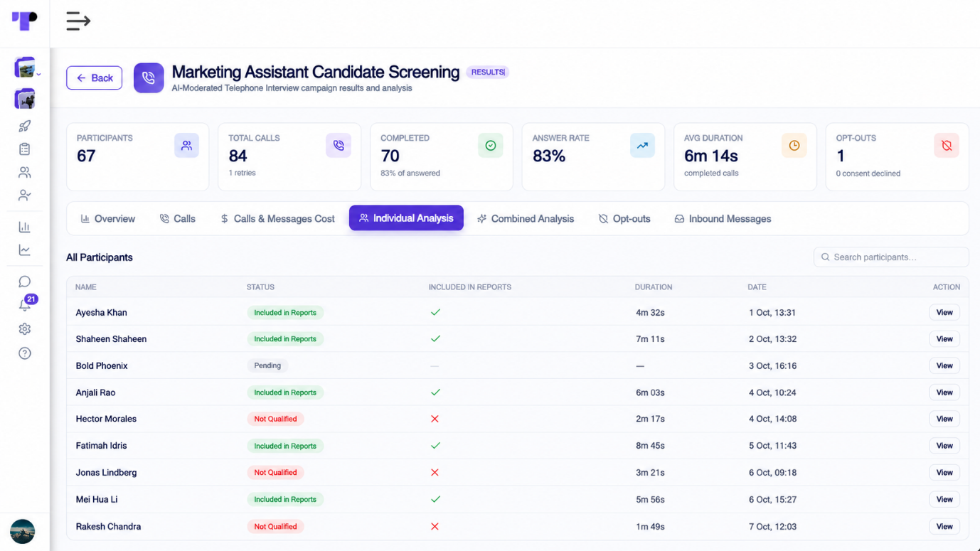Go to the Overview tab

click(x=107, y=219)
